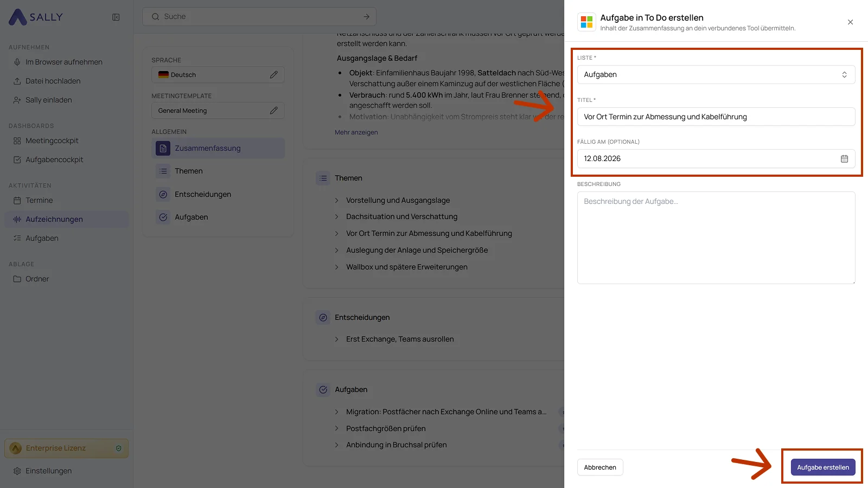Click the Entscheidungen section header icon
Screen dimensions: 868x488
pyautogui.click(x=323, y=318)
